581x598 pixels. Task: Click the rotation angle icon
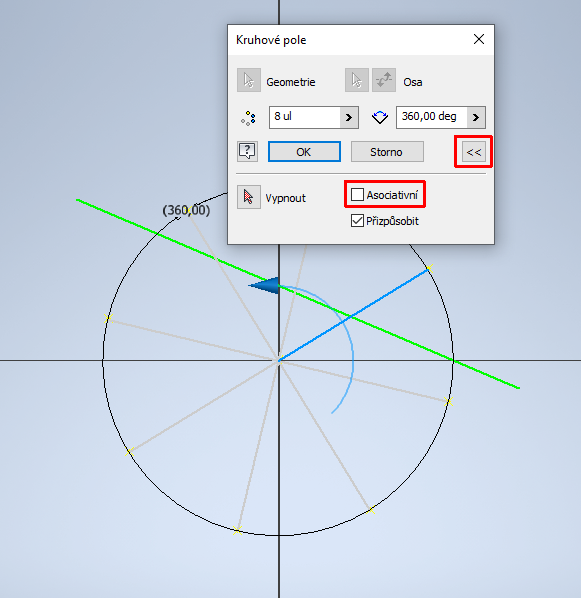pyautogui.click(x=380, y=117)
